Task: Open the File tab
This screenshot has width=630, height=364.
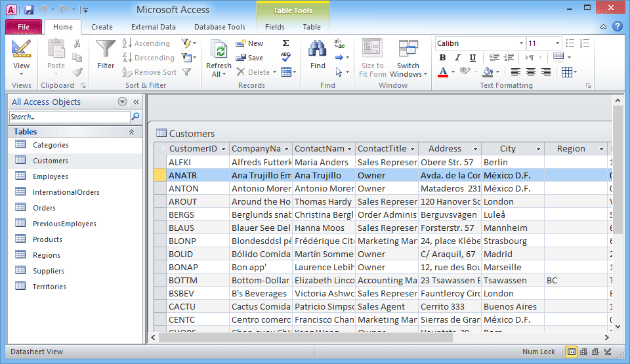Action: 24,27
